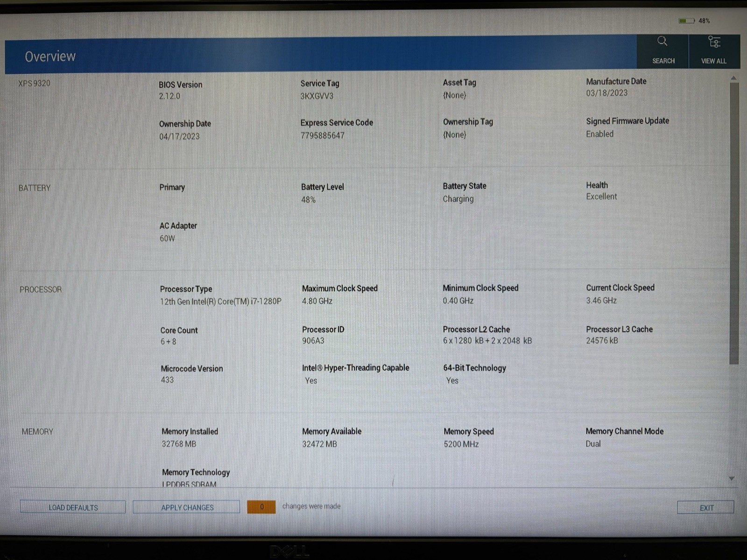Click the Ownership Tag label

click(x=468, y=122)
